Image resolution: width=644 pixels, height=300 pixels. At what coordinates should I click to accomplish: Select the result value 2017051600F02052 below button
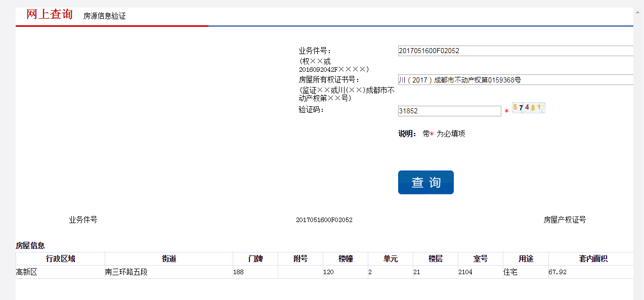324,220
